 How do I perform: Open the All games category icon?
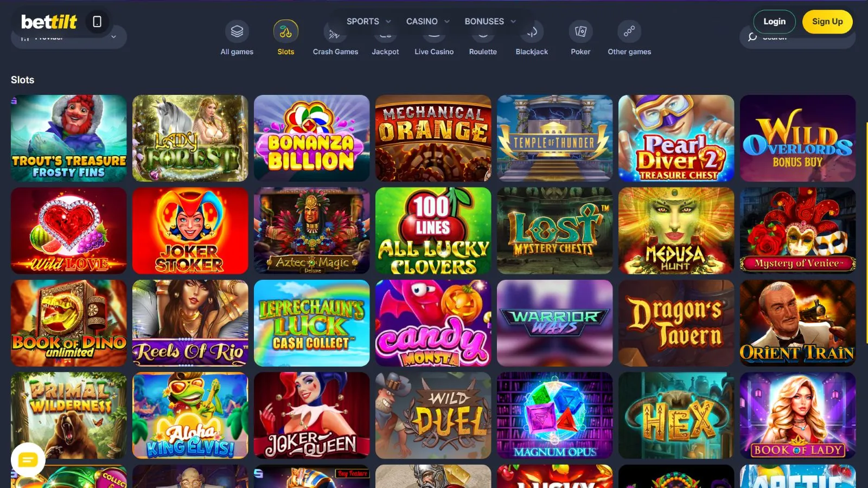(237, 31)
